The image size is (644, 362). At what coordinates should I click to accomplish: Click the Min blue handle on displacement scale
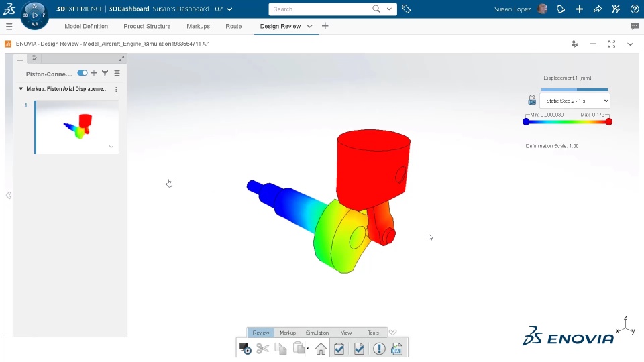pos(526,121)
